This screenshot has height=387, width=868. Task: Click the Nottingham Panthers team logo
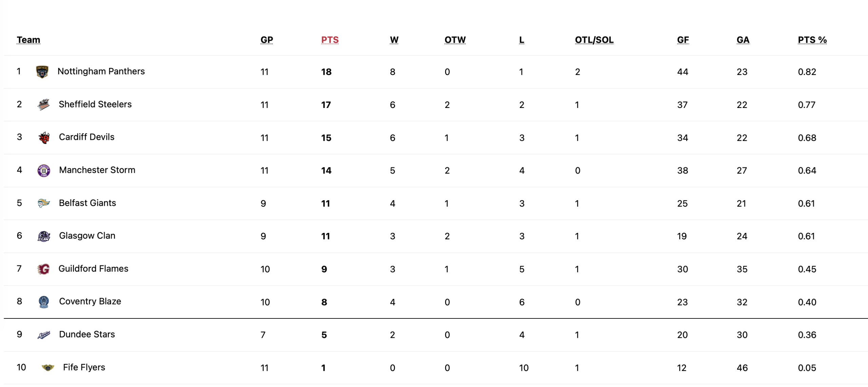click(x=42, y=72)
